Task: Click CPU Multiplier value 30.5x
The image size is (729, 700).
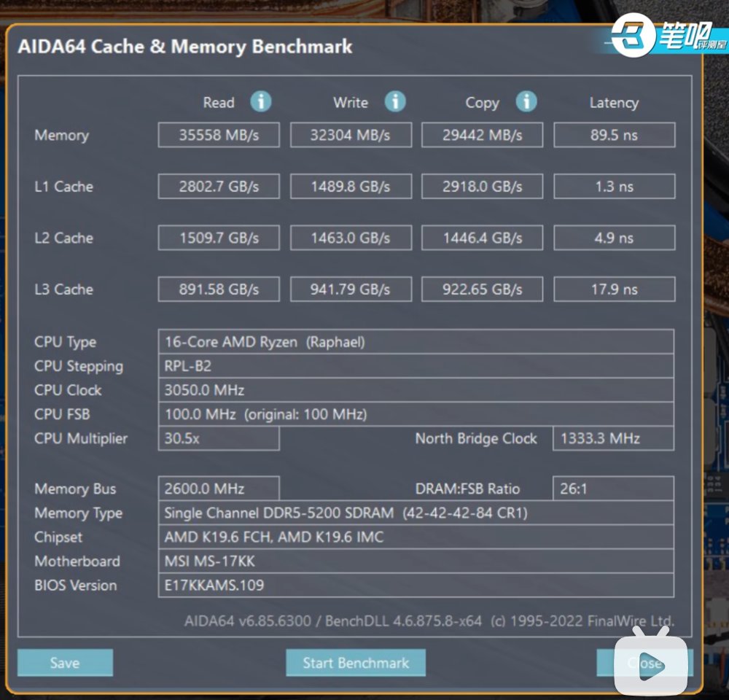Action: click(x=219, y=438)
